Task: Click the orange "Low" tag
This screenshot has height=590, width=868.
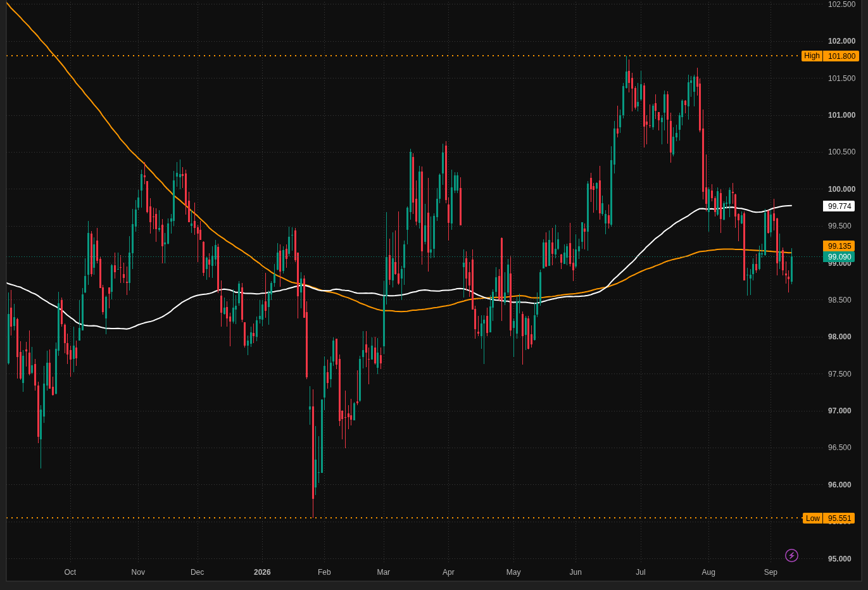Action: [x=813, y=518]
